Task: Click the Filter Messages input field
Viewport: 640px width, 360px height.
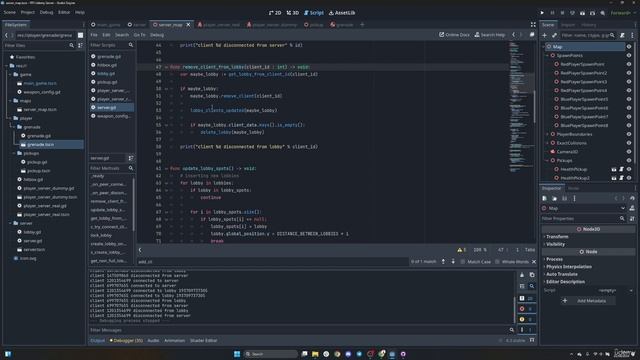Action: (x=298, y=330)
